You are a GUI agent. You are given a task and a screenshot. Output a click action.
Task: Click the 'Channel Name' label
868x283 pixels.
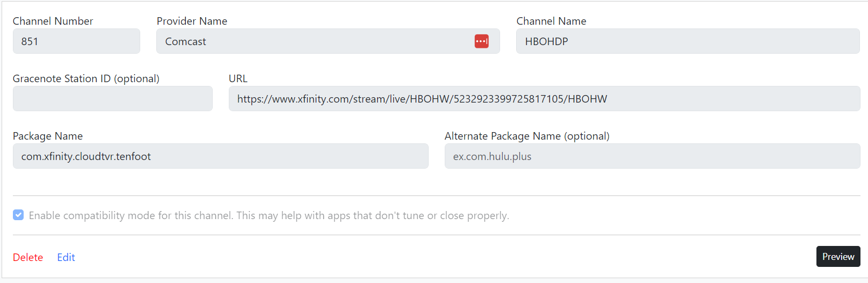[x=551, y=21]
